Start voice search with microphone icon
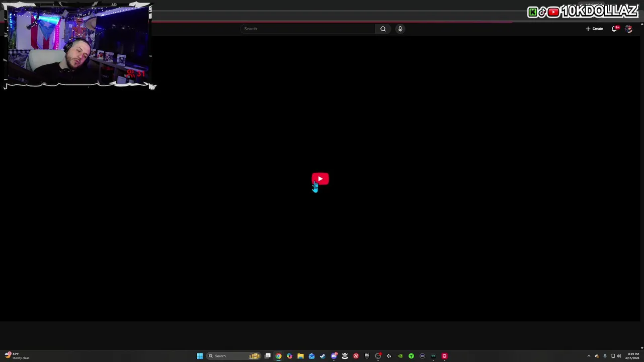 400,29
